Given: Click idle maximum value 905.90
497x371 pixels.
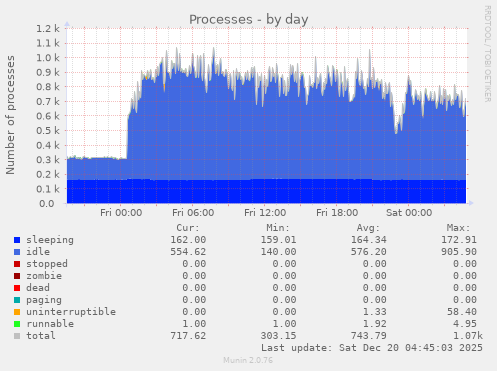Looking at the screenshot, I should click(459, 252).
